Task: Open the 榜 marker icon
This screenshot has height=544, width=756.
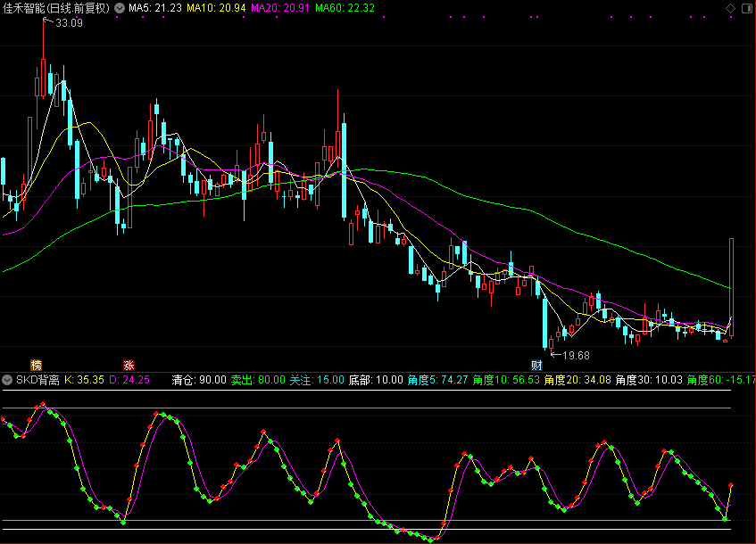Action: (x=37, y=365)
